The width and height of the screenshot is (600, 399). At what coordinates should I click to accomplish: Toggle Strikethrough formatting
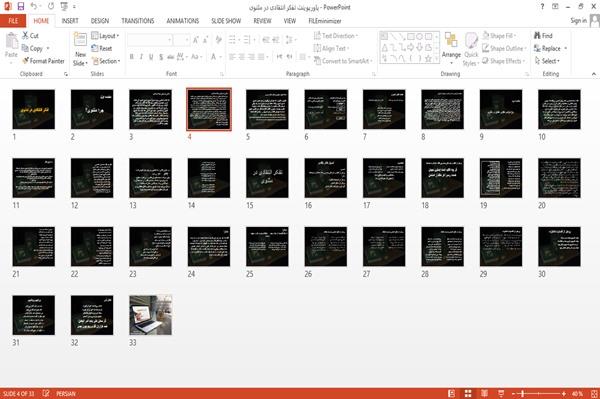[x=170, y=57]
